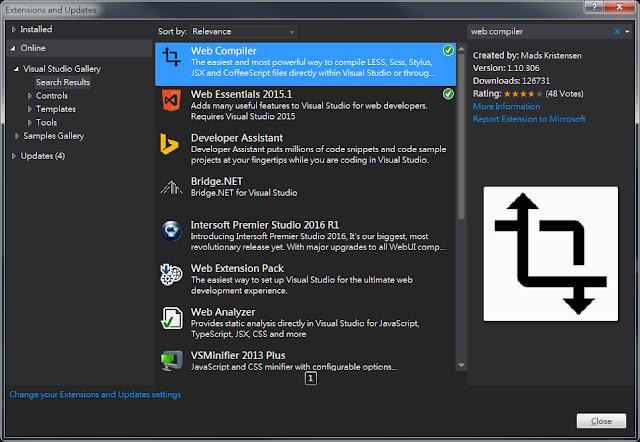Clear the search box with the X
Viewport: 640px width, 442px height.
point(617,31)
